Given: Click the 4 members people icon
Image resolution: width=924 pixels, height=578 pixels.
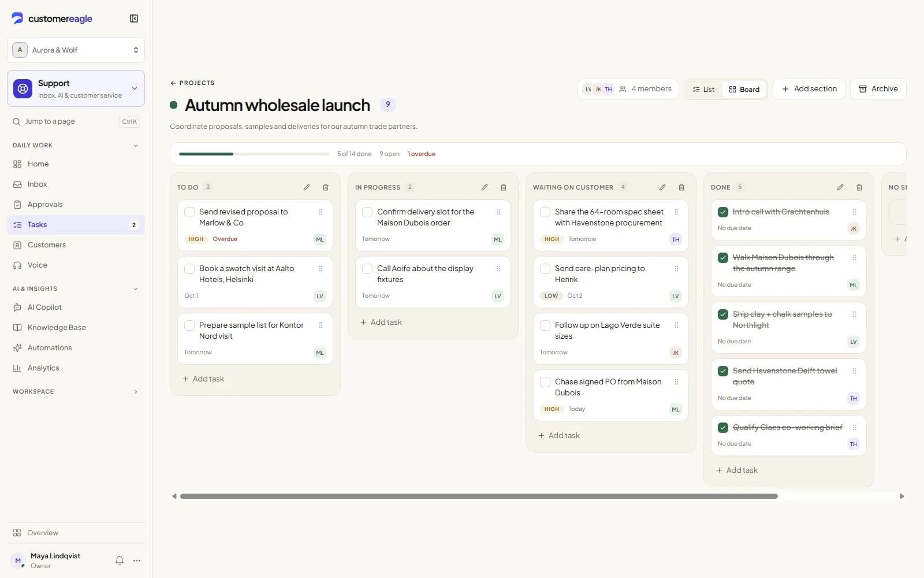Looking at the screenshot, I should (x=623, y=89).
